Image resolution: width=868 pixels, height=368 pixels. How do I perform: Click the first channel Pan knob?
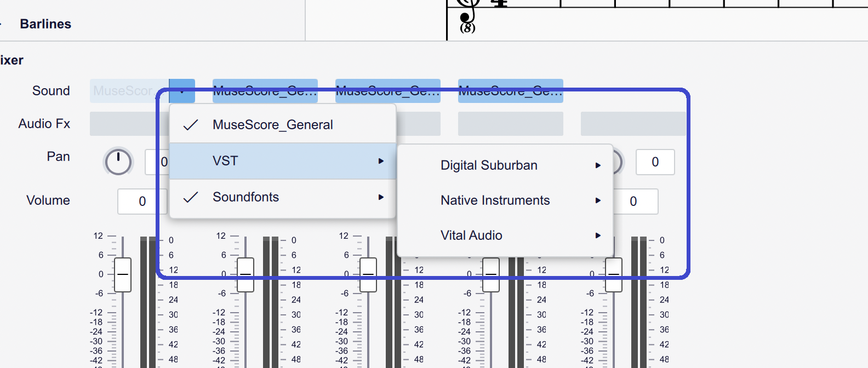click(118, 162)
